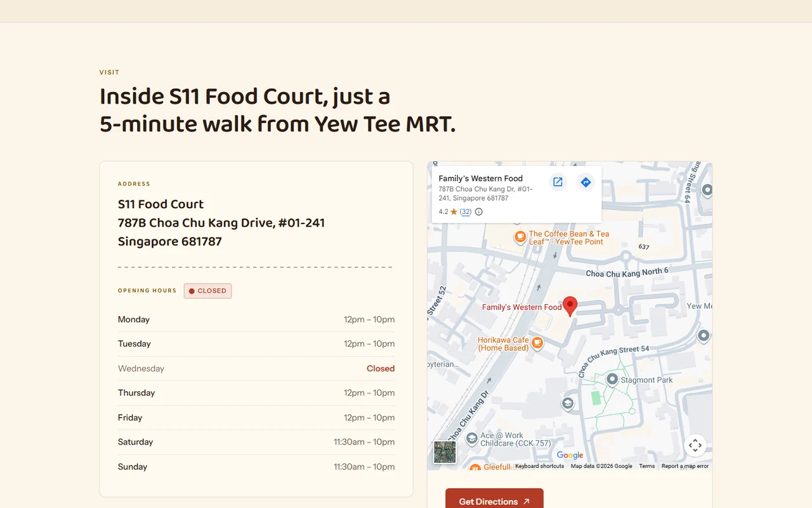Click the school marker near Stagmont Park
812x508 pixels.
point(568,403)
